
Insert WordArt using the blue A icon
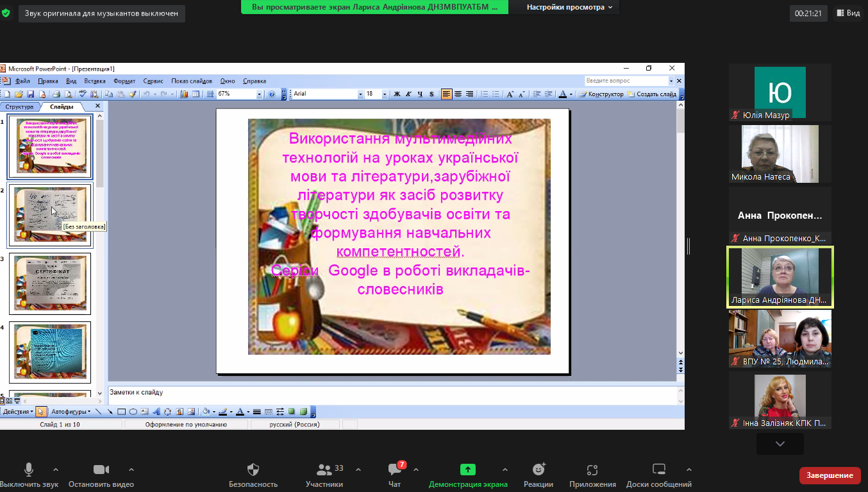[156, 412]
